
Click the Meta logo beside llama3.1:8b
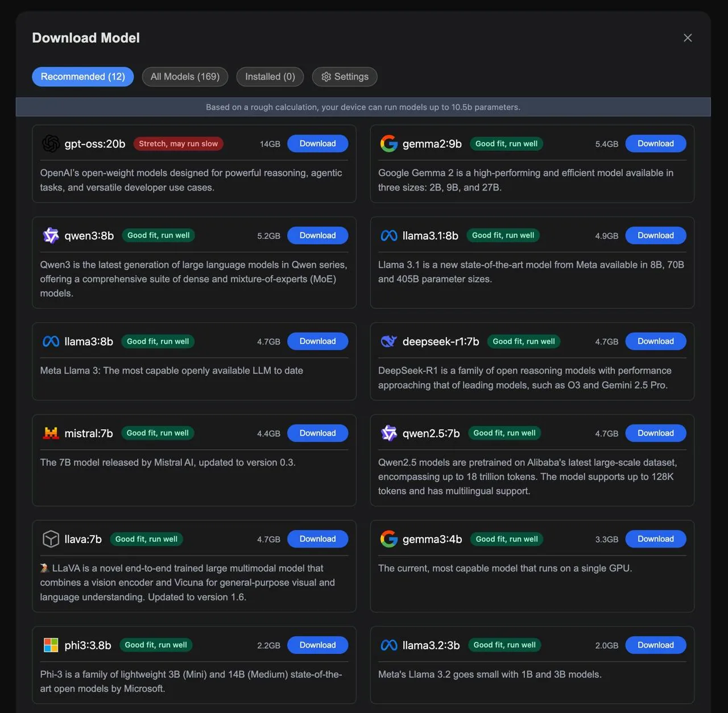point(389,235)
